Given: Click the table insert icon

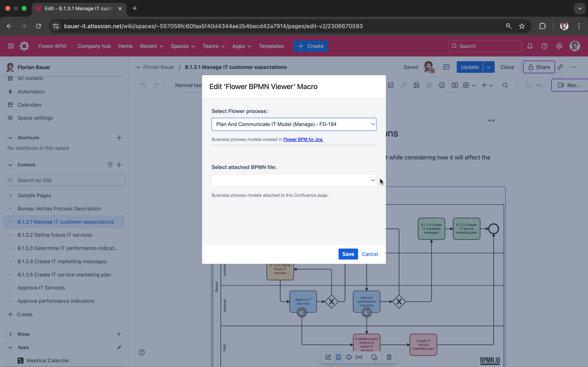Looking at the screenshot, I should point(466,85).
